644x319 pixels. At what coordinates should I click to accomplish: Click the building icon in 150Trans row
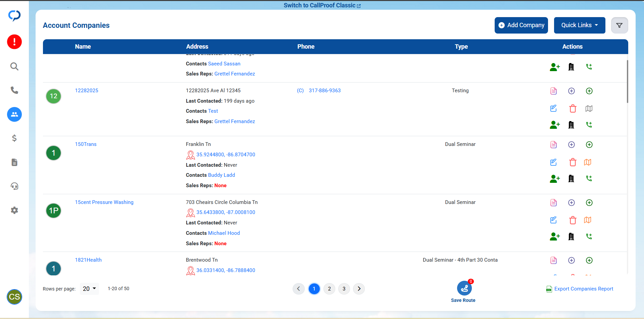click(x=571, y=178)
